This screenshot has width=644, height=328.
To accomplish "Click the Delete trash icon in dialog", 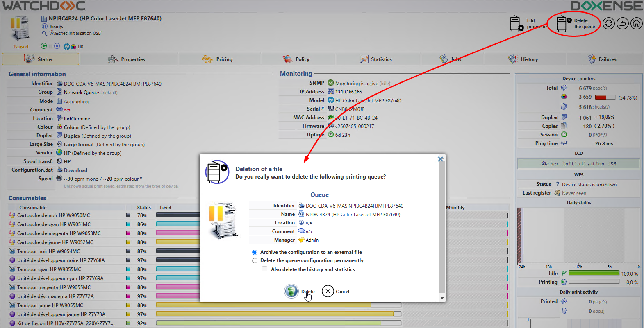I will tap(291, 291).
